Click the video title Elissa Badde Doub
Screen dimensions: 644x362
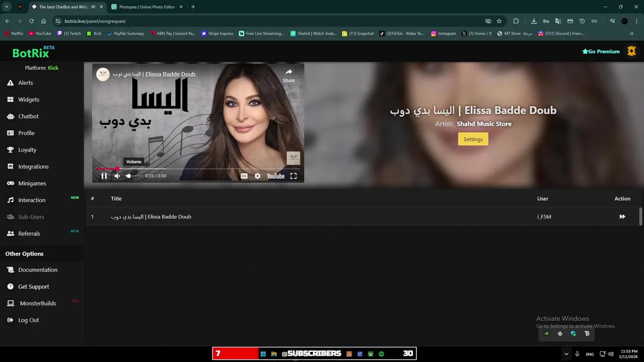pos(154,74)
